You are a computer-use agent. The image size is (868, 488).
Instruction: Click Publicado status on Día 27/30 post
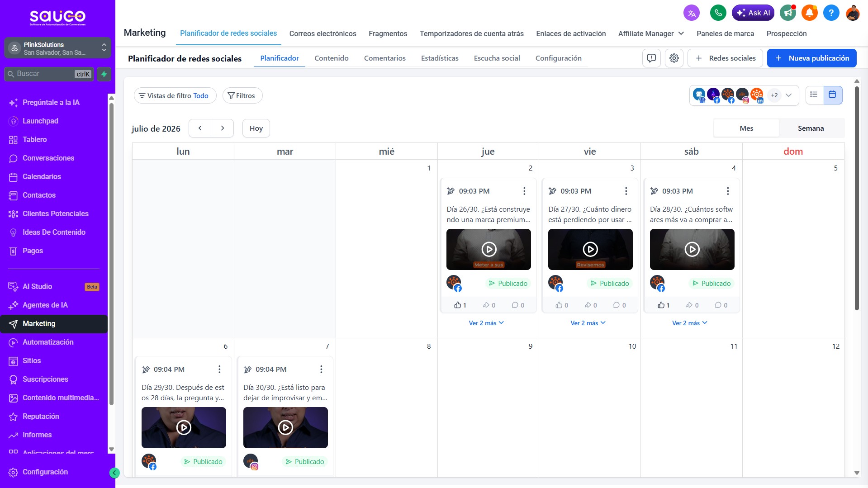click(x=610, y=284)
